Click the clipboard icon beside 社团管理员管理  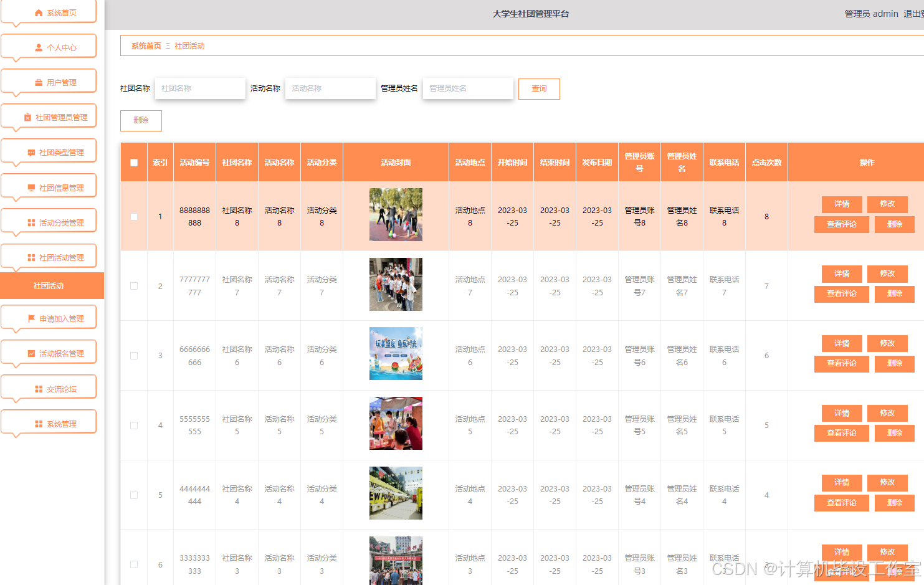27,118
